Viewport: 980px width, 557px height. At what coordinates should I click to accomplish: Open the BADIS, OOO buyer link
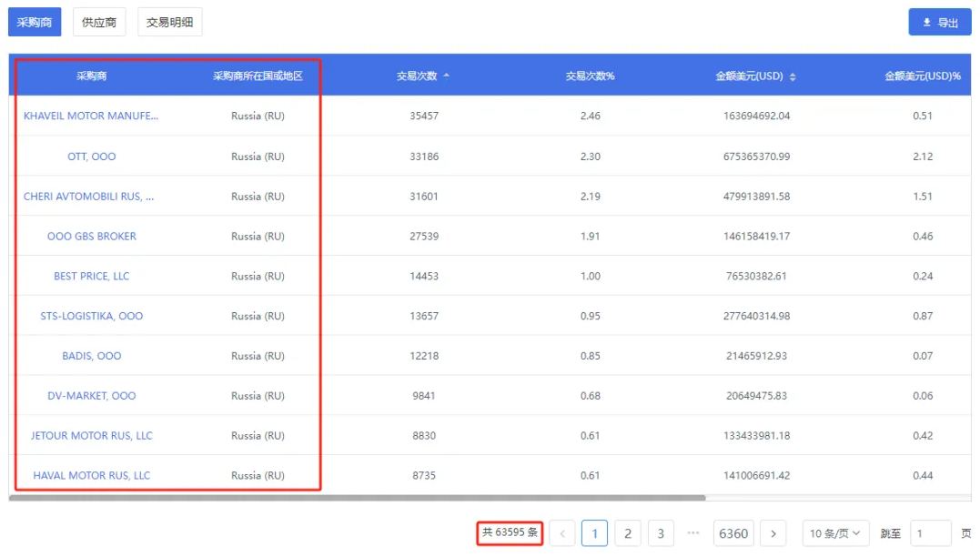pos(91,356)
